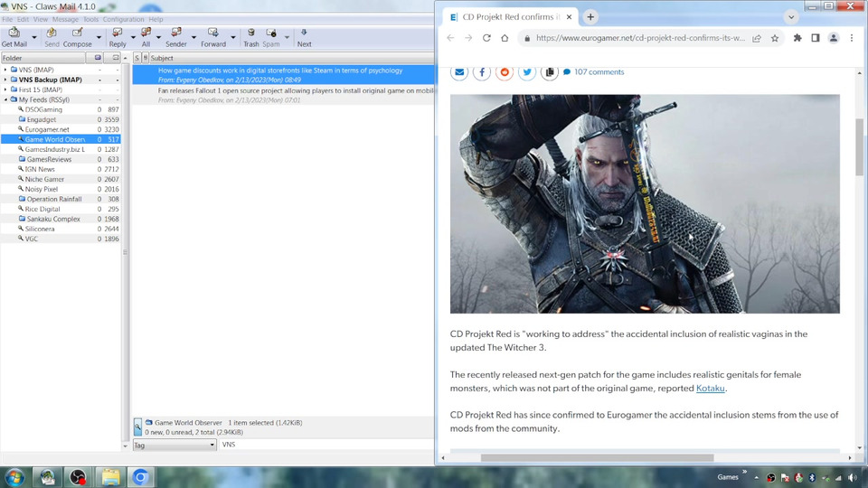Click the browser back arrow
The width and height of the screenshot is (868, 488).
pos(450,38)
